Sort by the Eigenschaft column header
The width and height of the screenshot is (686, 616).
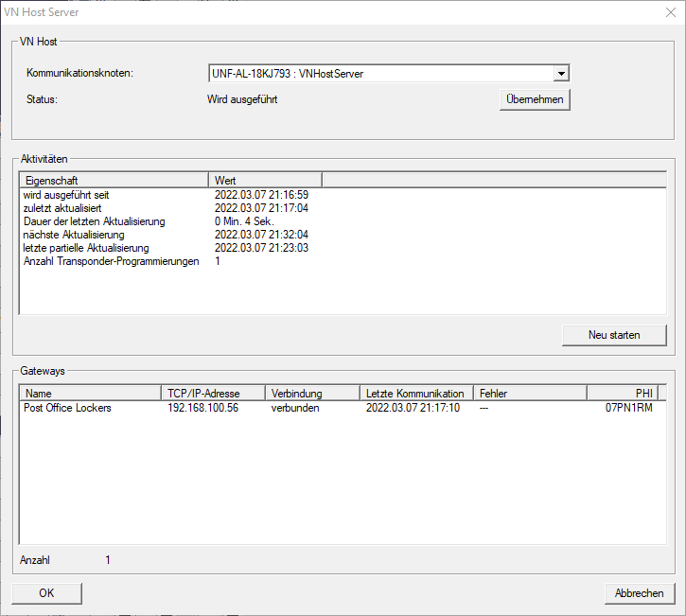pos(114,180)
